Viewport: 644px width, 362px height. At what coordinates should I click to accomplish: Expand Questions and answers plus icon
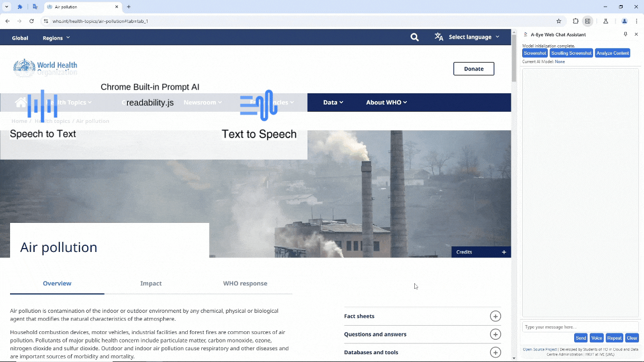tap(495, 334)
